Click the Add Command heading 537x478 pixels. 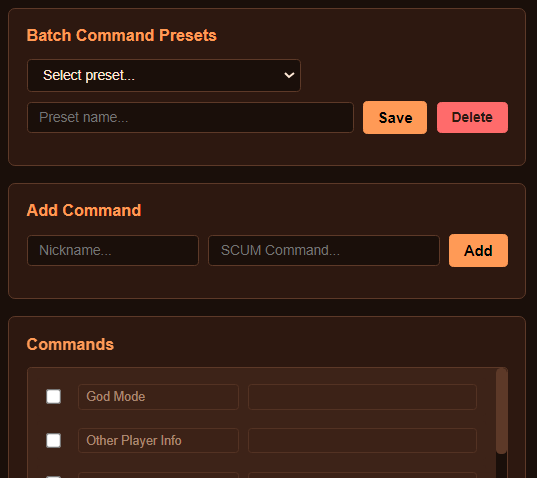[84, 210]
